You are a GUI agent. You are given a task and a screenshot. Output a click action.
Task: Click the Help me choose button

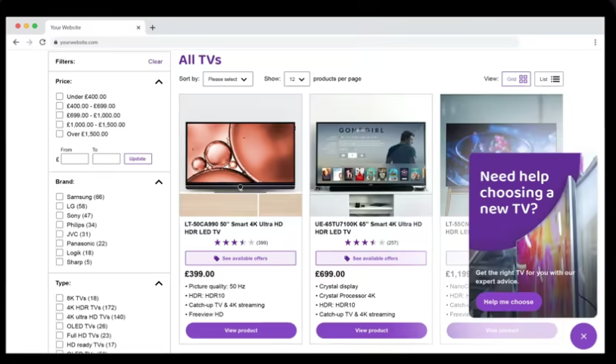coord(509,302)
